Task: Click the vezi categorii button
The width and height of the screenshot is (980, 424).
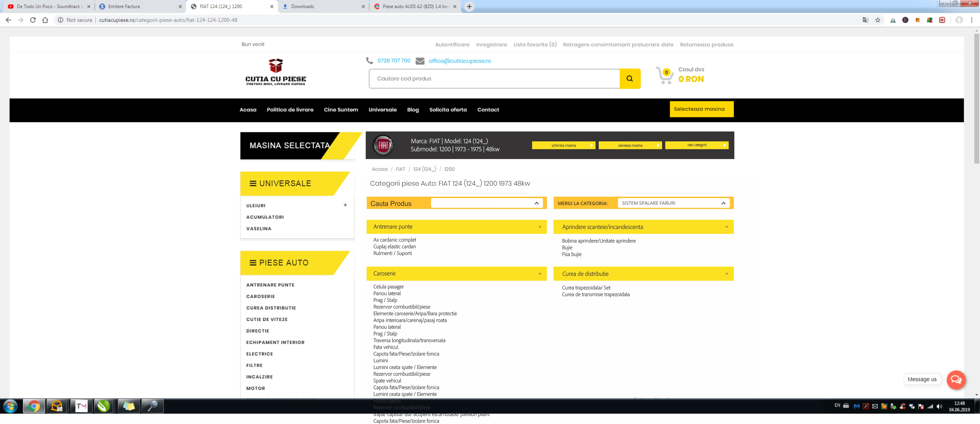Action: point(697,145)
